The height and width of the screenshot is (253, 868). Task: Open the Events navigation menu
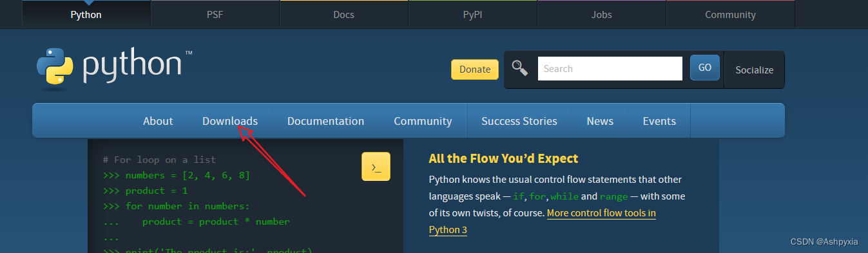tap(659, 121)
